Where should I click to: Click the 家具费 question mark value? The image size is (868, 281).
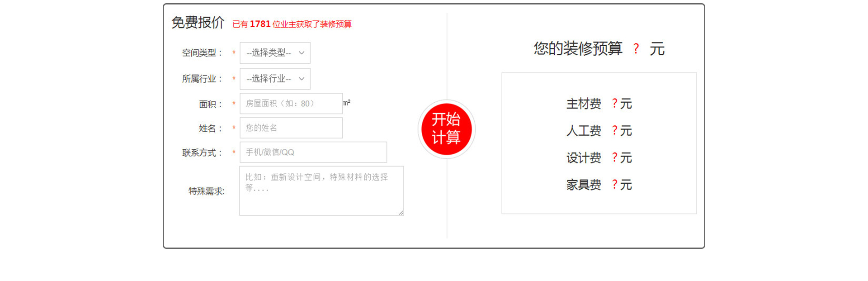pyautogui.click(x=614, y=185)
